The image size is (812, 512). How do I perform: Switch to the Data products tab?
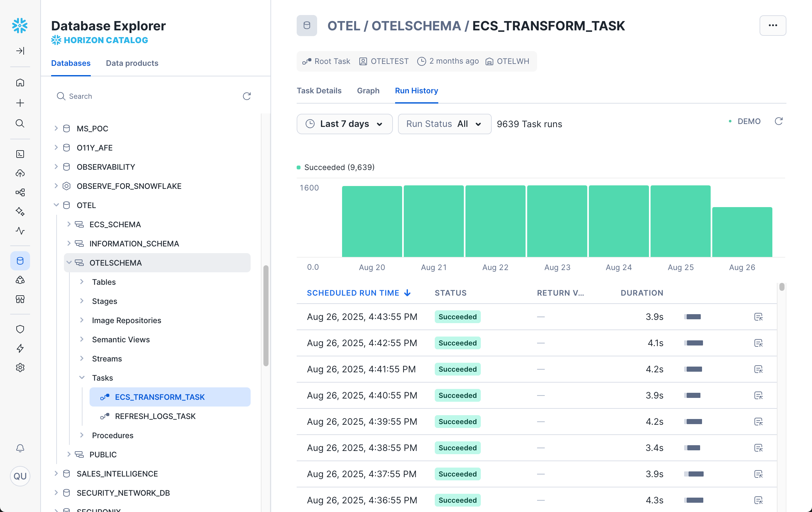(x=132, y=63)
